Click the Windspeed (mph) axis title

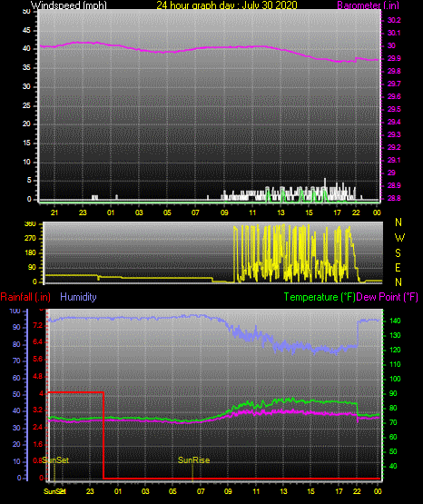[x=69, y=5]
